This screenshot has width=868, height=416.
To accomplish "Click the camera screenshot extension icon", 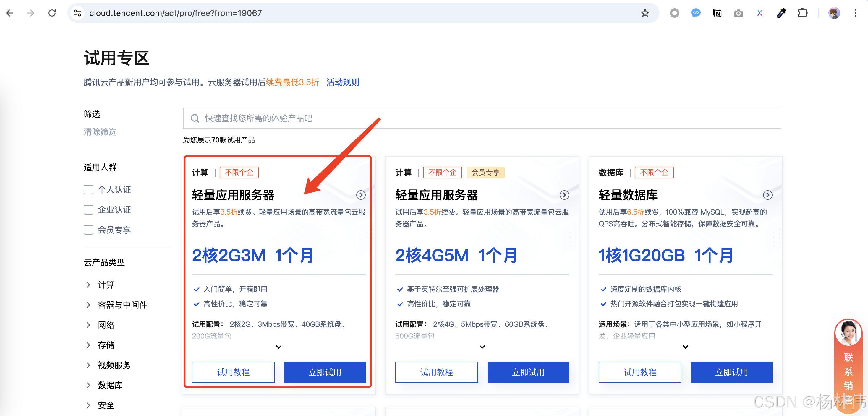I will pyautogui.click(x=738, y=13).
